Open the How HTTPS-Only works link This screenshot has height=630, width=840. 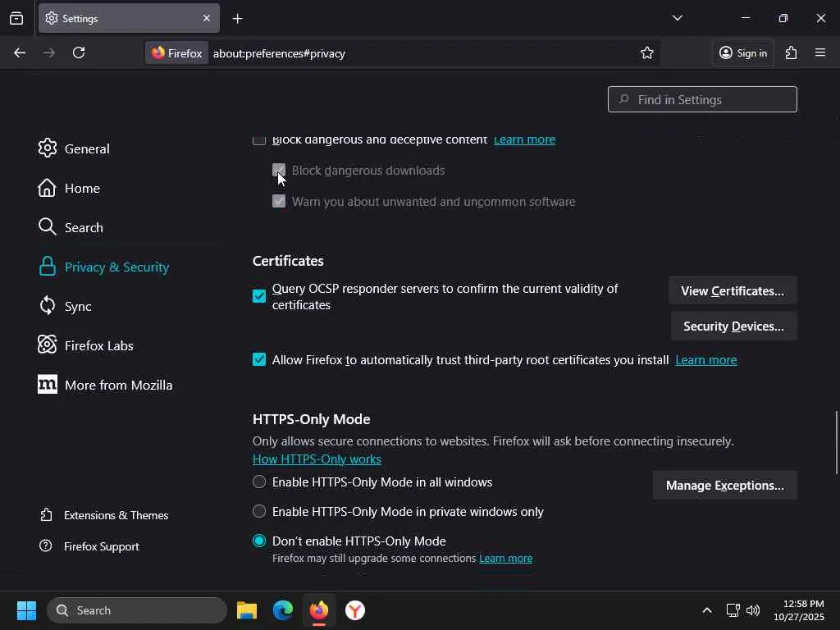click(x=317, y=459)
